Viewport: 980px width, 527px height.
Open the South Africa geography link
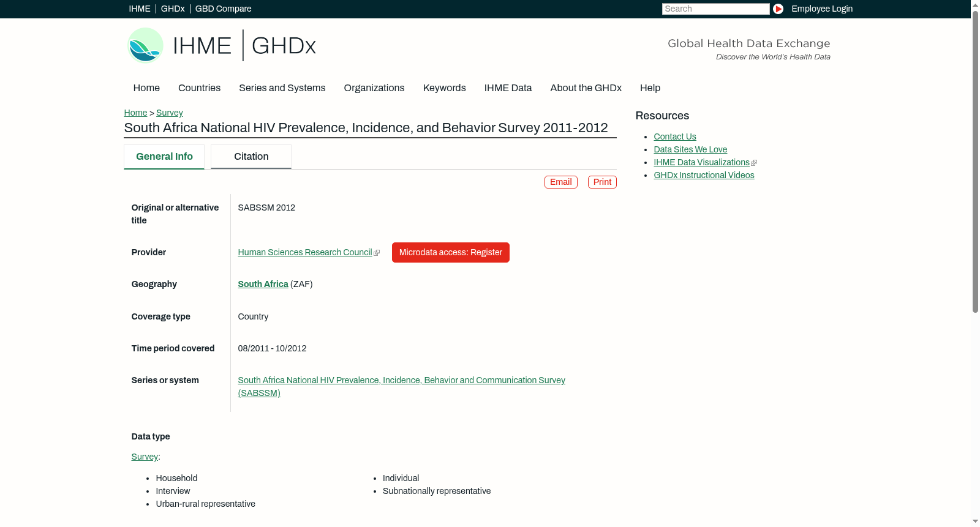tap(263, 284)
